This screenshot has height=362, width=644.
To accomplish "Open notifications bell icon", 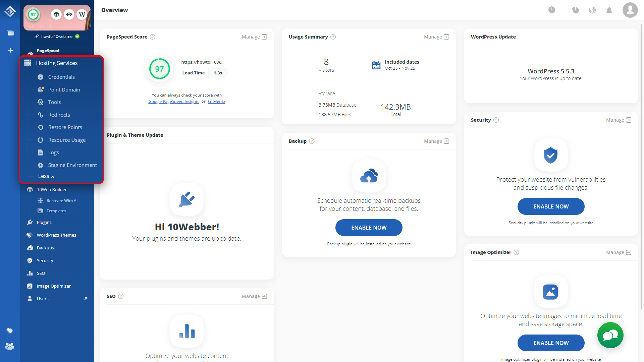I will click(609, 10).
